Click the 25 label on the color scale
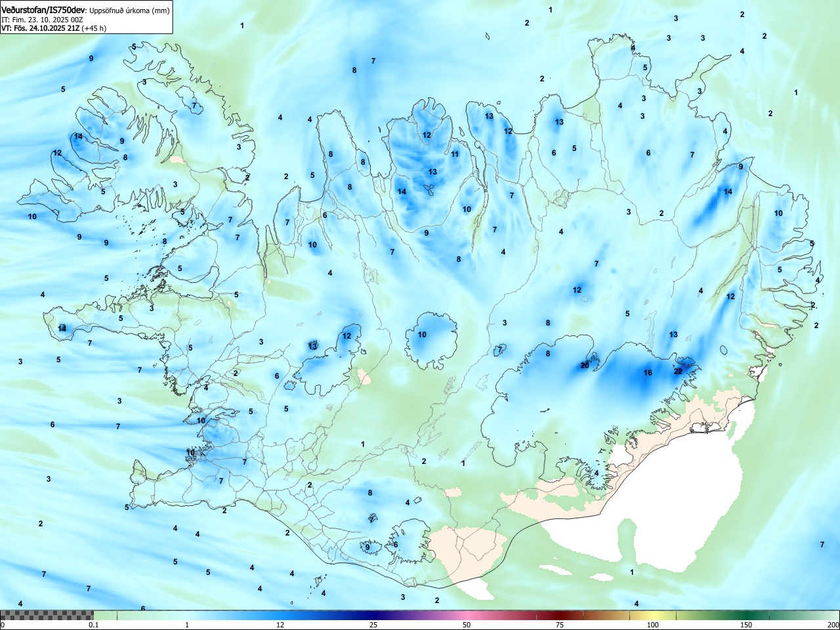The image size is (840, 630). pyautogui.click(x=373, y=625)
